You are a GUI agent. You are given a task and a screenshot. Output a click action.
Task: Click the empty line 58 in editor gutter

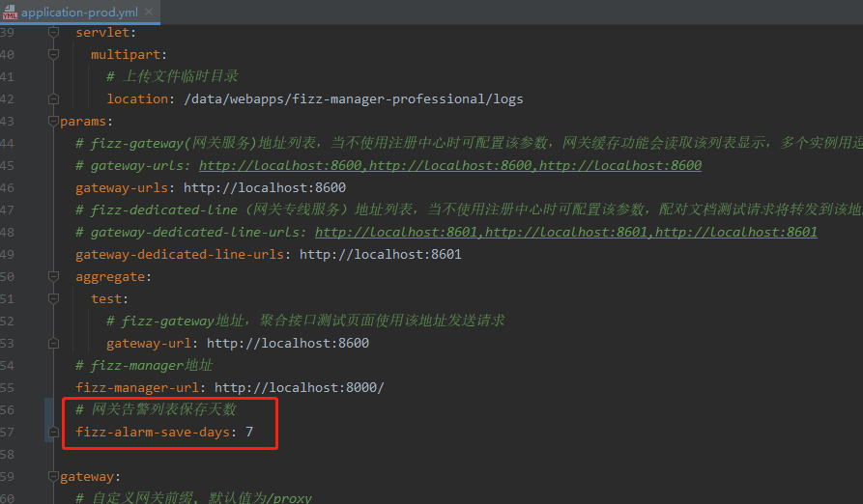pyautogui.click(x=7, y=454)
